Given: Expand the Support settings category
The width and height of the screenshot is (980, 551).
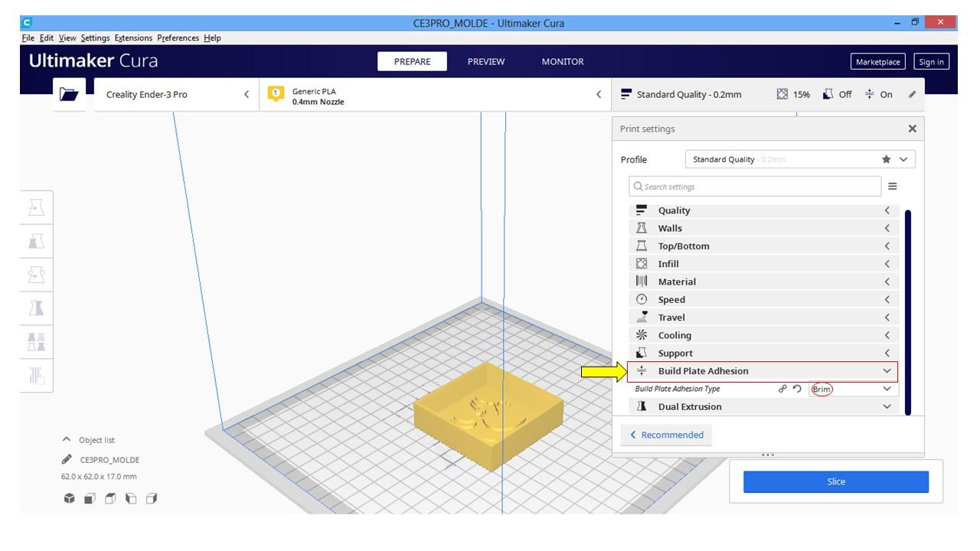Looking at the screenshot, I should click(x=763, y=353).
